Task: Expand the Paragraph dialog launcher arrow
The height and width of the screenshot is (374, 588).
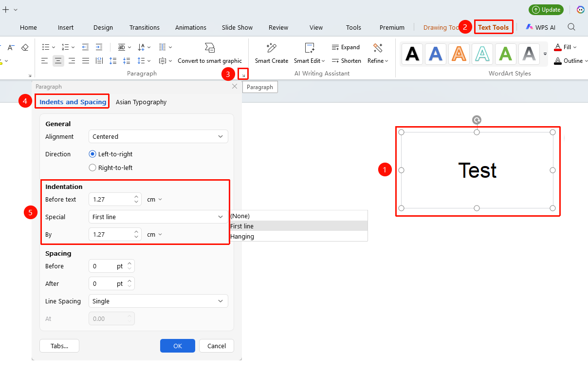Action: pyautogui.click(x=244, y=75)
